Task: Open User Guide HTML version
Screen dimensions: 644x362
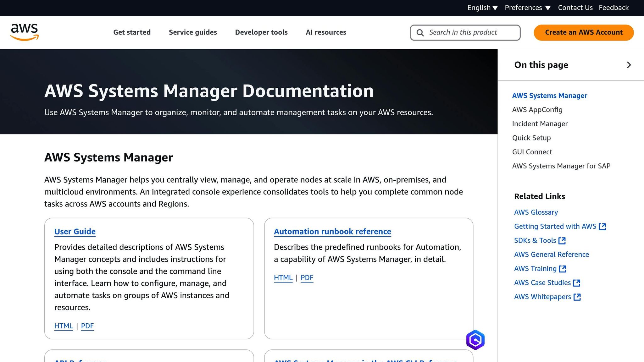Action: click(x=64, y=326)
